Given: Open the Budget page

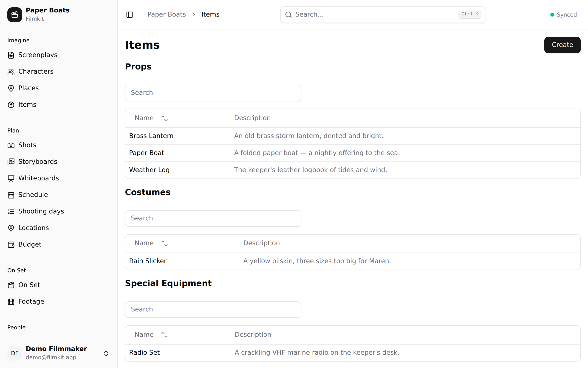Looking at the screenshot, I should pyautogui.click(x=59, y=244).
